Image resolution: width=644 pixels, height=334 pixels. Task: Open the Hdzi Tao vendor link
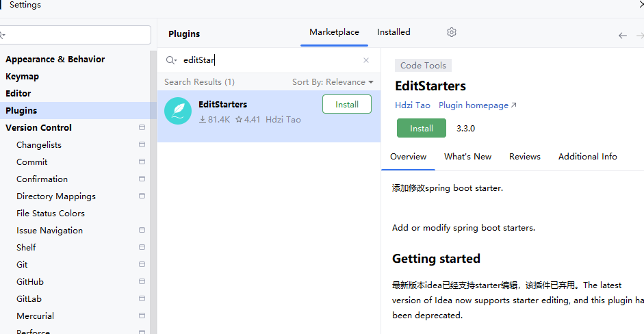pyautogui.click(x=413, y=105)
